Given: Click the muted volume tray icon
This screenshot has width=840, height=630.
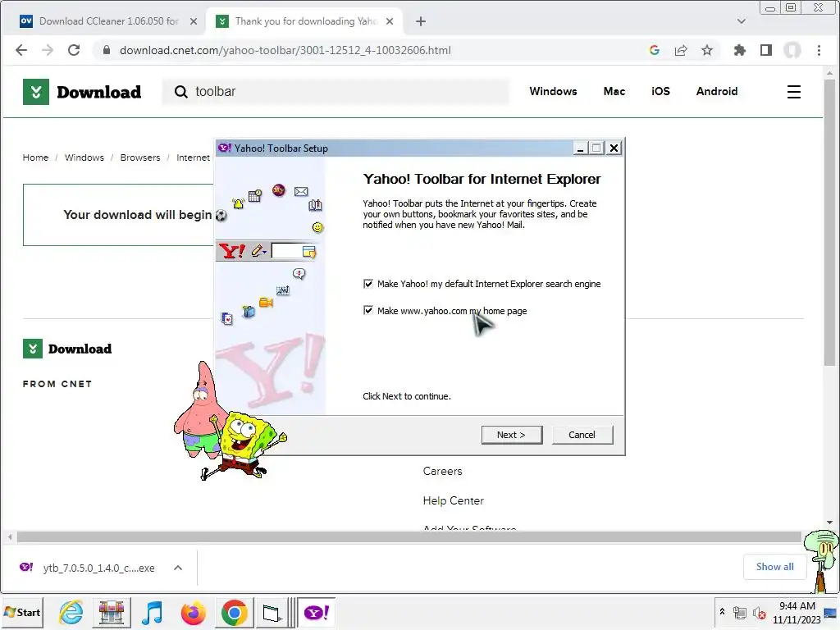Looking at the screenshot, I should [x=759, y=613].
